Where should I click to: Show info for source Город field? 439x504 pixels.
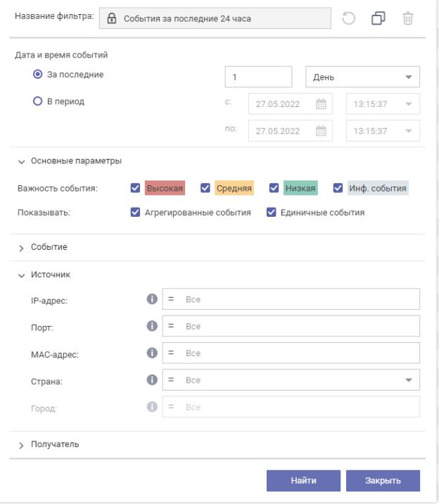152,407
